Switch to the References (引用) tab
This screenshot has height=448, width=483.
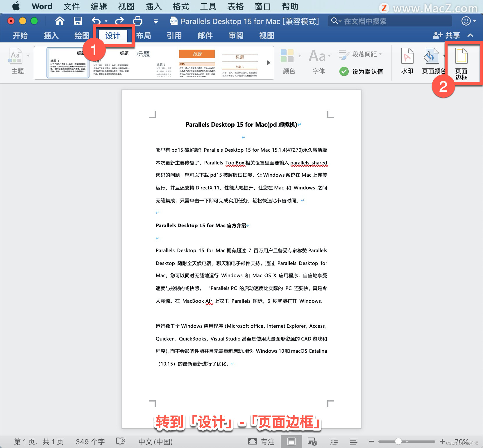click(174, 35)
